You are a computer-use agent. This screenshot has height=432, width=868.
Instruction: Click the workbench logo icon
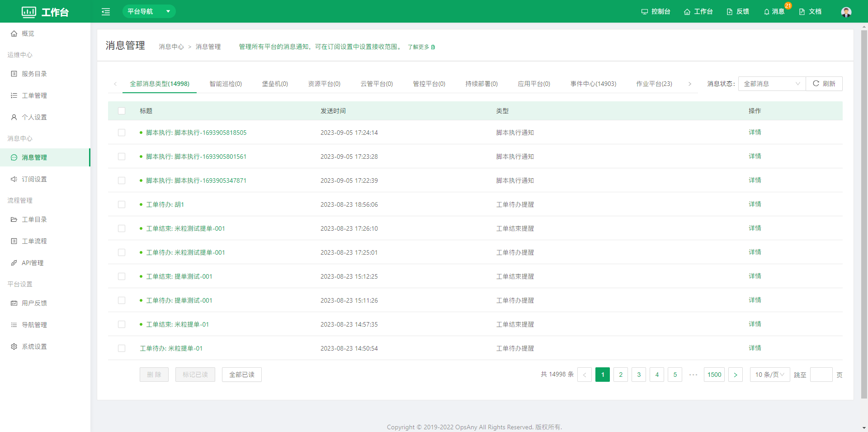tap(29, 12)
